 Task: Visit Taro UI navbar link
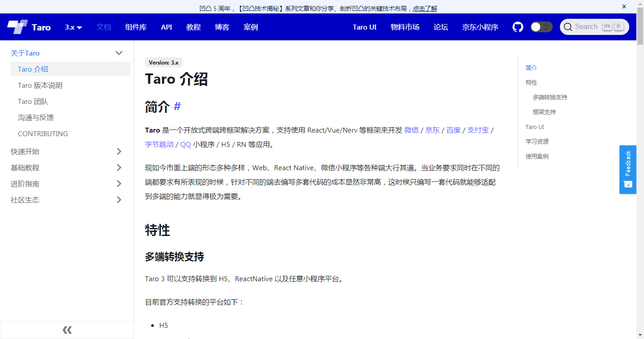(364, 27)
